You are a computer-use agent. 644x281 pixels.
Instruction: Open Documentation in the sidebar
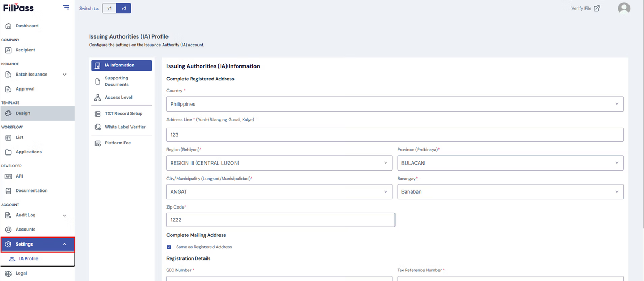click(37, 190)
